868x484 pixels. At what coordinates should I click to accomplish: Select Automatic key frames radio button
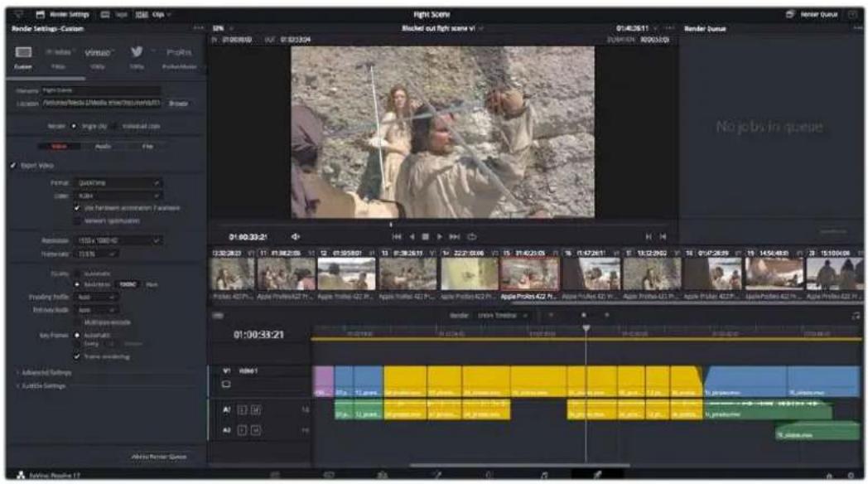77,335
